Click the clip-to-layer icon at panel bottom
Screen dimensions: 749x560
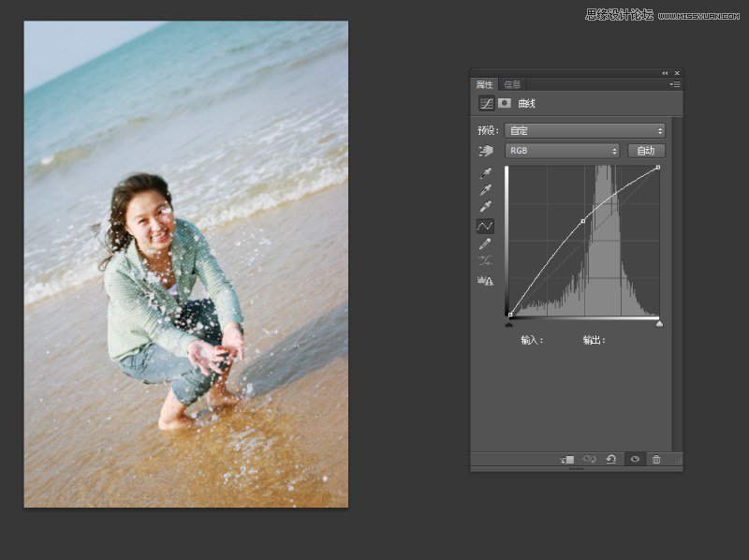pos(567,461)
